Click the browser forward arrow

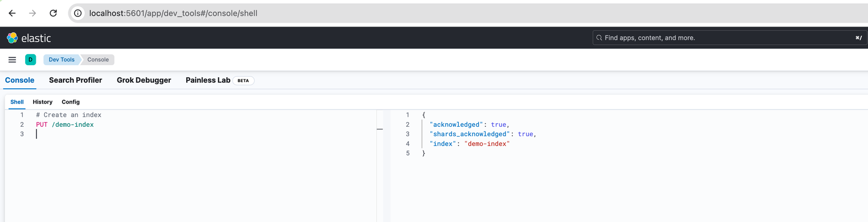click(x=33, y=13)
